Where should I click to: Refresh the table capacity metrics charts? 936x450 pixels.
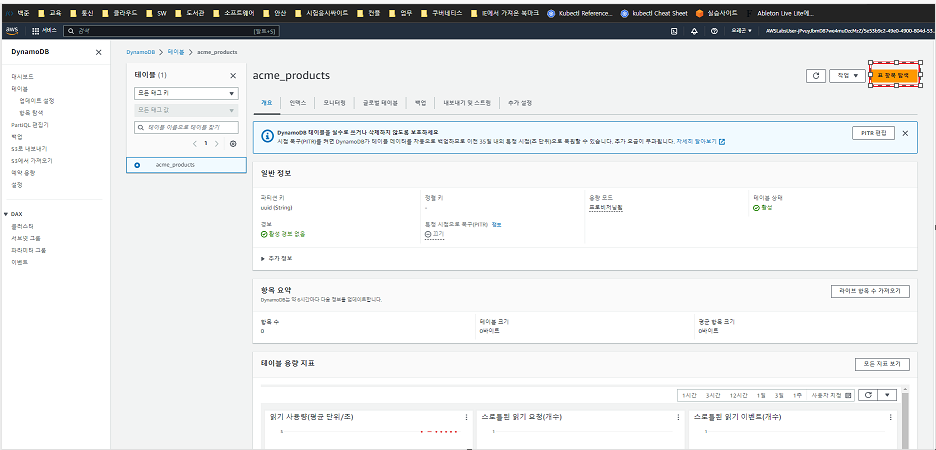pos(869,395)
